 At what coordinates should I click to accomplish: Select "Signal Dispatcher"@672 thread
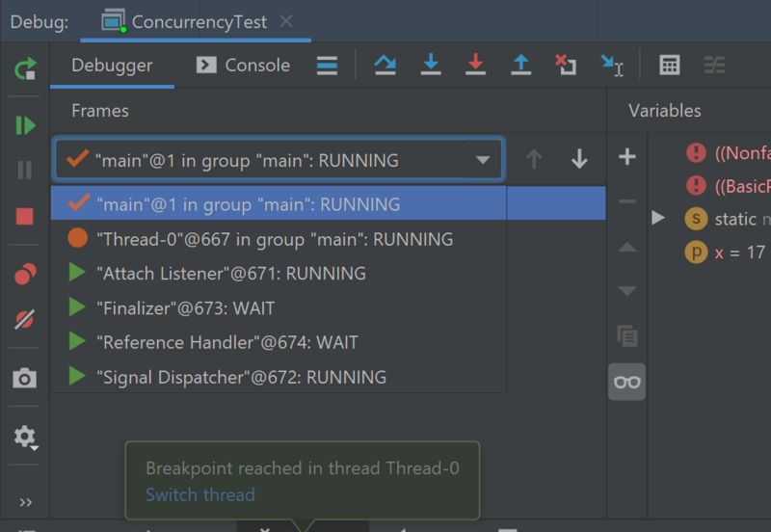point(279,377)
